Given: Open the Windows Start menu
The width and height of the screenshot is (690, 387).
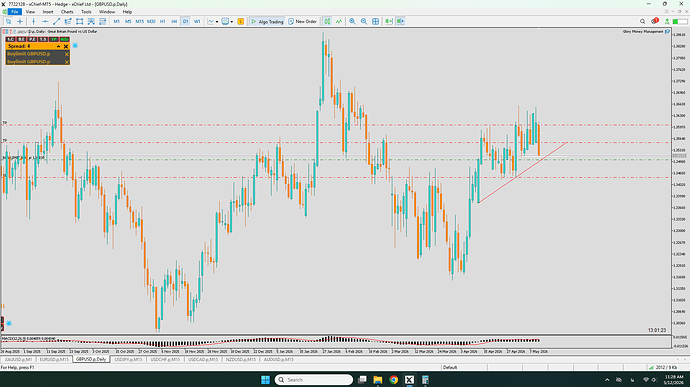Looking at the screenshot, I should [265, 380].
